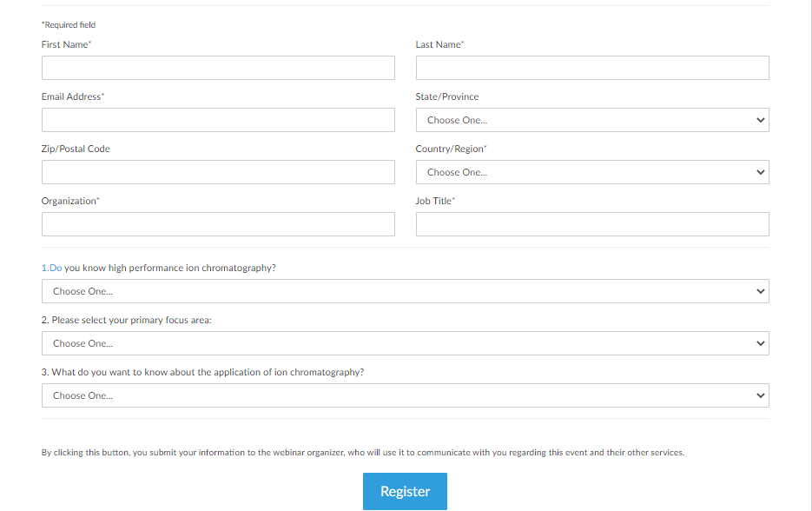Click into the Zip/Postal Code field
The image size is (812, 511).
pyautogui.click(x=218, y=172)
